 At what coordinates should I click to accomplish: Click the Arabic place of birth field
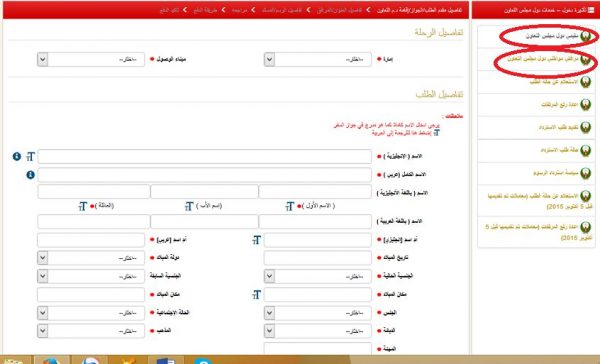[x=91, y=294]
